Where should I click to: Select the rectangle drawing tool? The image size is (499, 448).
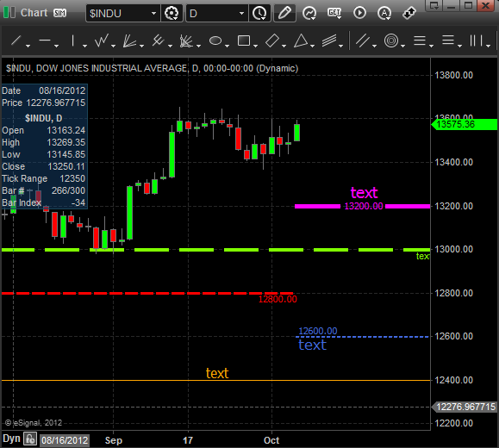click(244, 40)
